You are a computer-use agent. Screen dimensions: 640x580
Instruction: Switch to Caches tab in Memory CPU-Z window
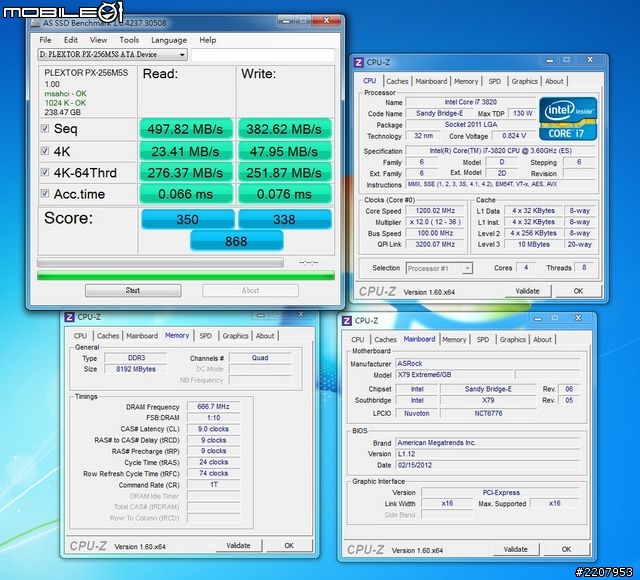click(108, 336)
